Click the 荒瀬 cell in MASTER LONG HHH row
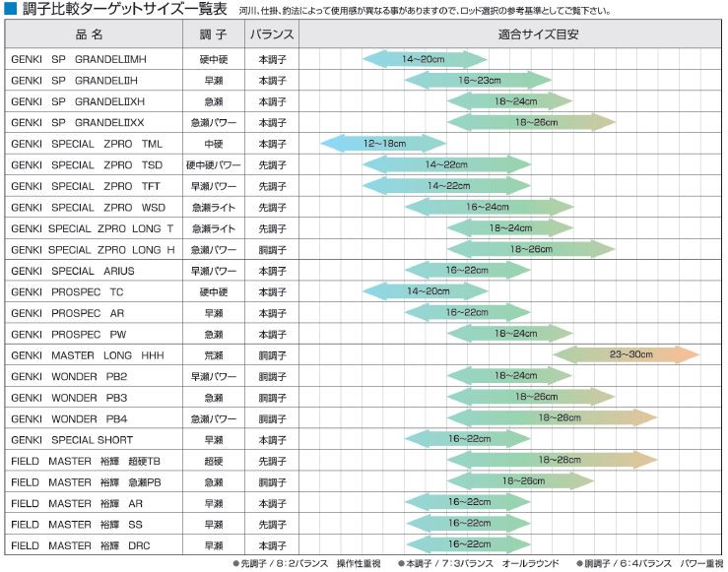The height and width of the screenshot is (572, 728). [214, 355]
